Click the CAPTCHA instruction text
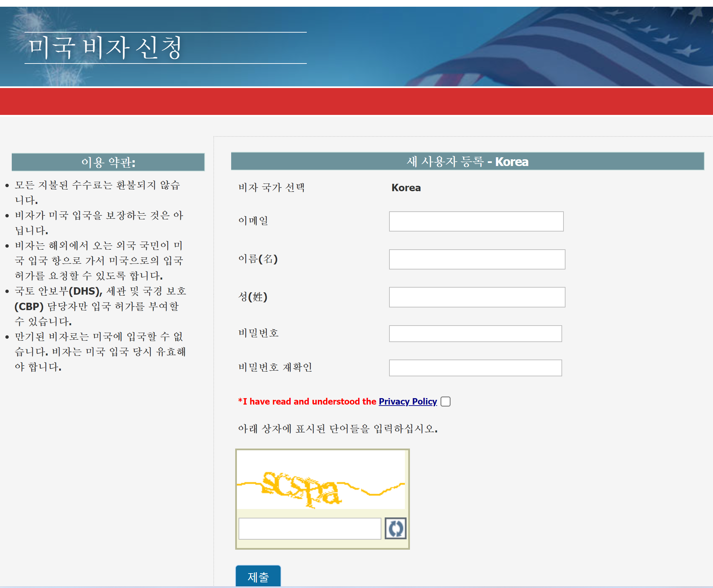The image size is (713, 588). [x=337, y=429]
